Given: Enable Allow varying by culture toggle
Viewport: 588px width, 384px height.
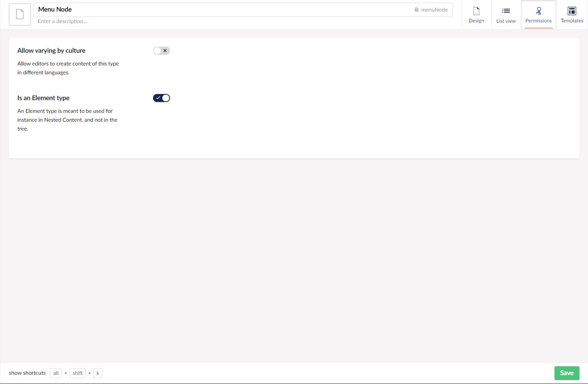Looking at the screenshot, I should click(x=162, y=50).
